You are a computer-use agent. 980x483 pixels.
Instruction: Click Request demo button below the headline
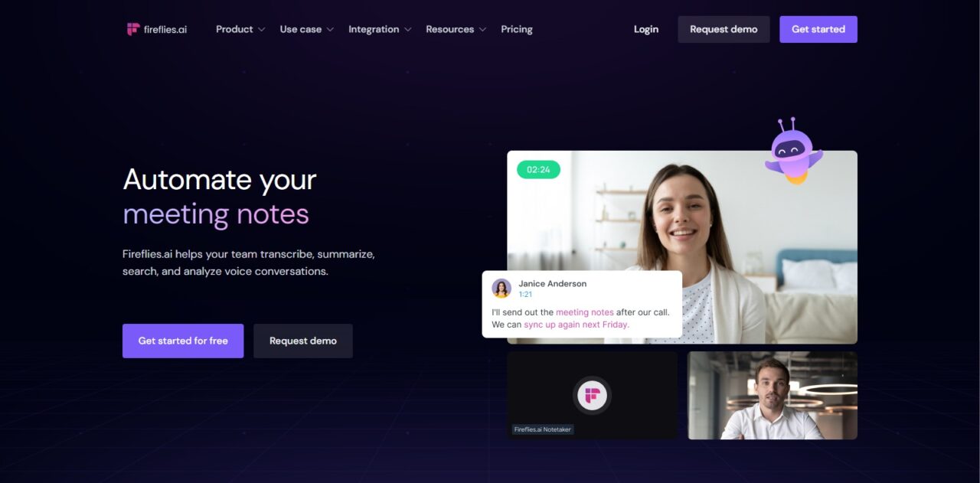[x=303, y=341]
